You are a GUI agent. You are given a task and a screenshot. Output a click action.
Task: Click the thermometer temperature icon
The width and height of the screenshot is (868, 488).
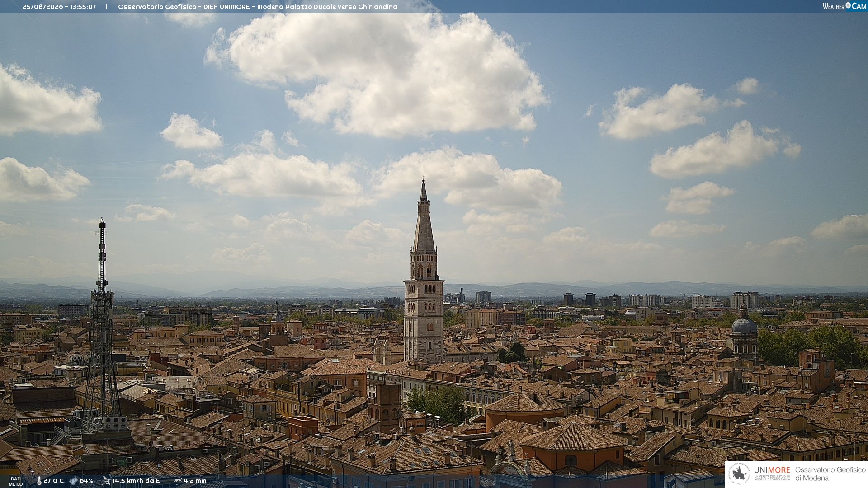[x=39, y=481]
